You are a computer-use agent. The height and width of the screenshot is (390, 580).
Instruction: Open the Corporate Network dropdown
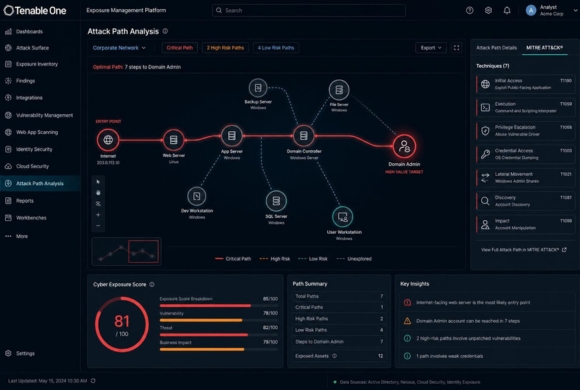(119, 48)
